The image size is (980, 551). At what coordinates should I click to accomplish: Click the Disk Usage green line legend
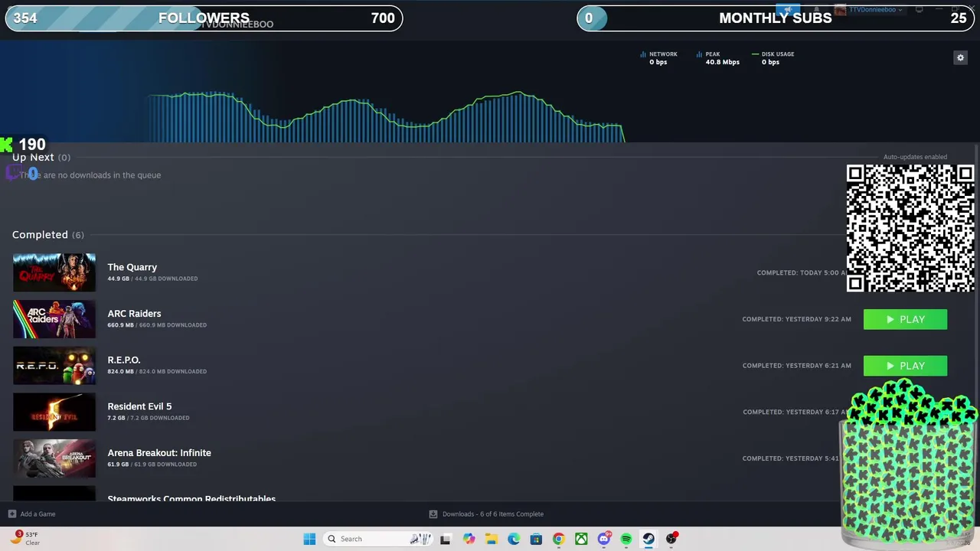755,54
